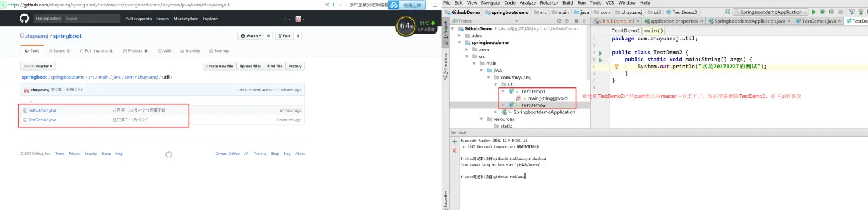Click the springboot breadcrumb root link

[x=34, y=77]
